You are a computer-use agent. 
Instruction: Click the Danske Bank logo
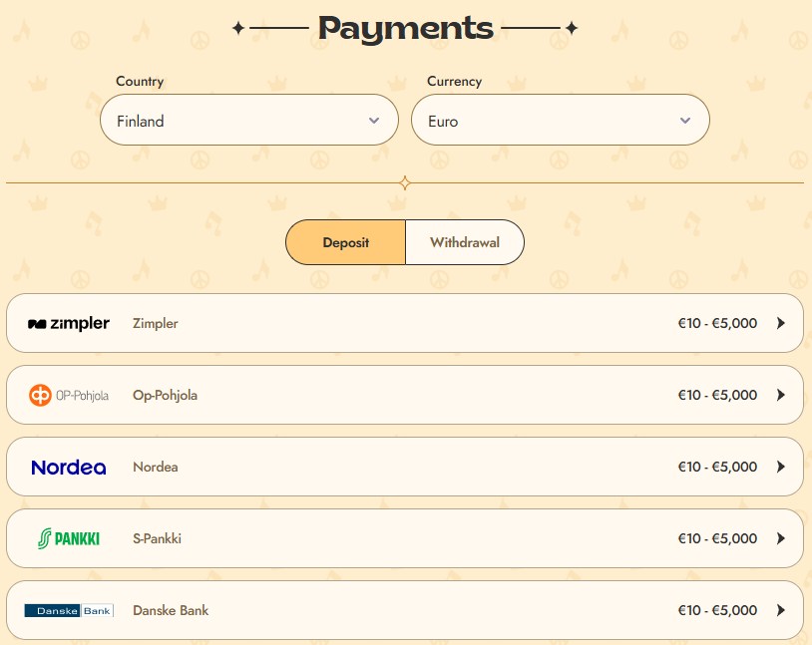click(69, 611)
